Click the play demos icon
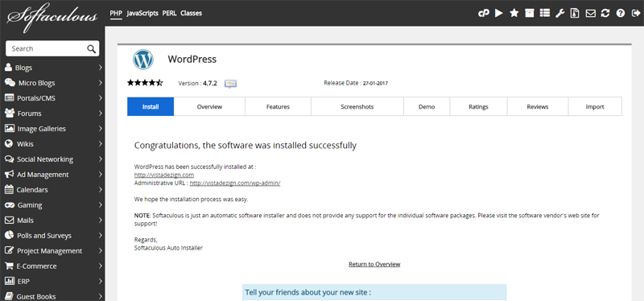644x301 pixels. (x=498, y=13)
